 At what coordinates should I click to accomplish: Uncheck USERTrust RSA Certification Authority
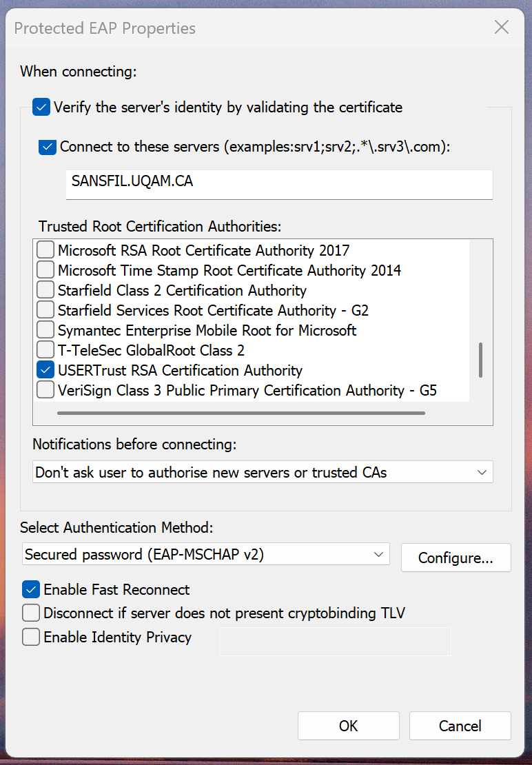pyautogui.click(x=45, y=370)
